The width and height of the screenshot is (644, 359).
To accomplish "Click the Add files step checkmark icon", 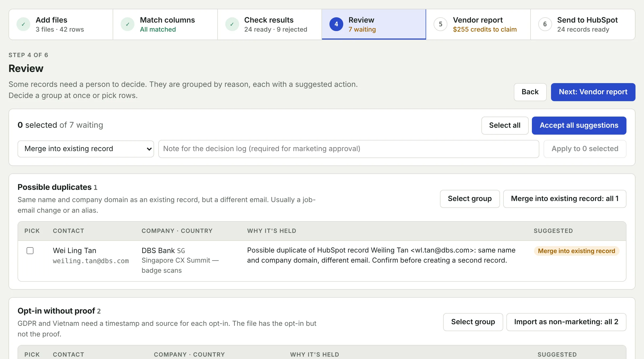I will pos(23,24).
